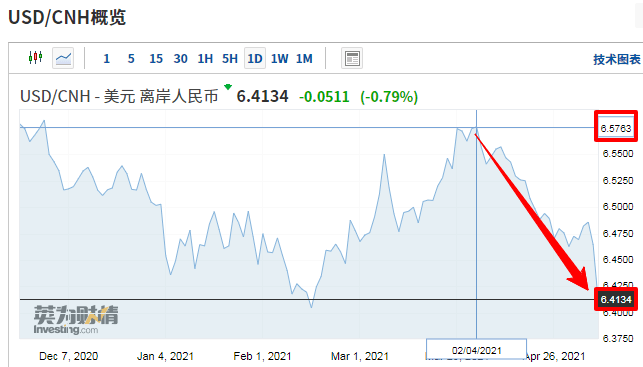
Task: Open the 技术图表 technical chart link
Action: pos(617,59)
